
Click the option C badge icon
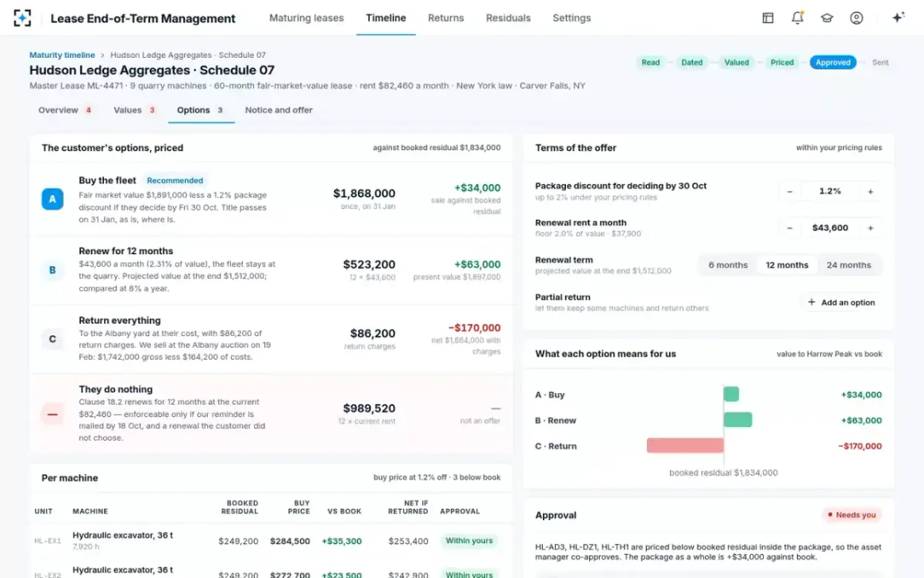(x=52, y=339)
